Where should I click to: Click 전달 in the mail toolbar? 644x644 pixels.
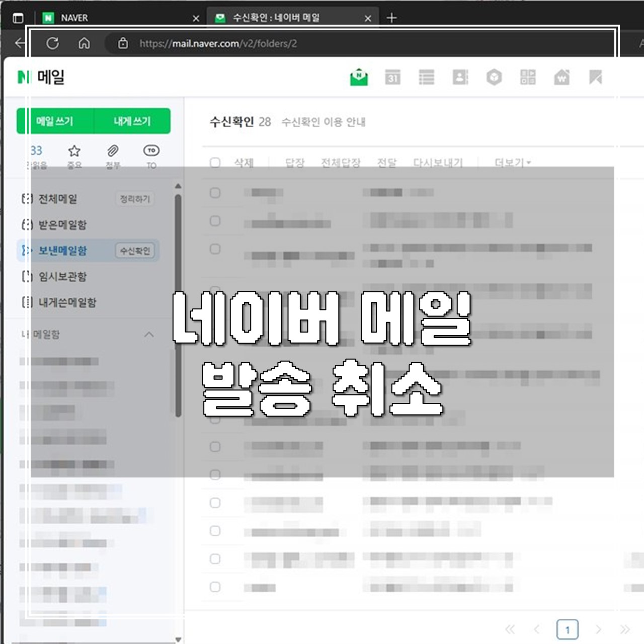click(387, 163)
